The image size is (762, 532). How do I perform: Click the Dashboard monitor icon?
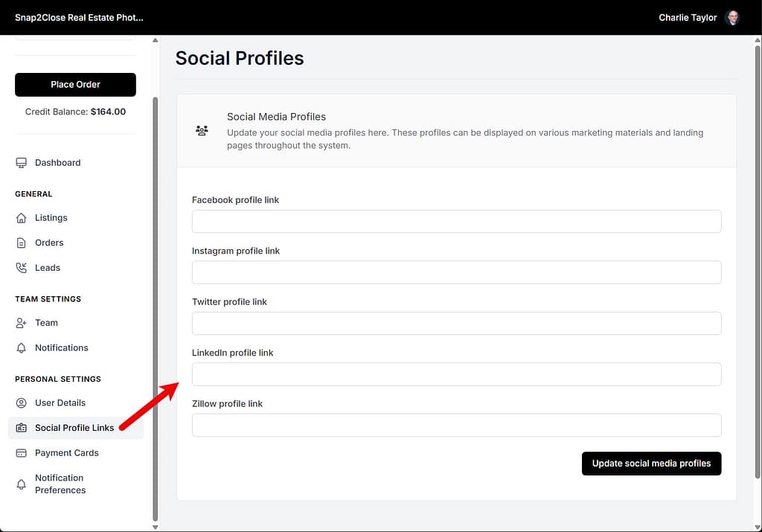pos(22,162)
